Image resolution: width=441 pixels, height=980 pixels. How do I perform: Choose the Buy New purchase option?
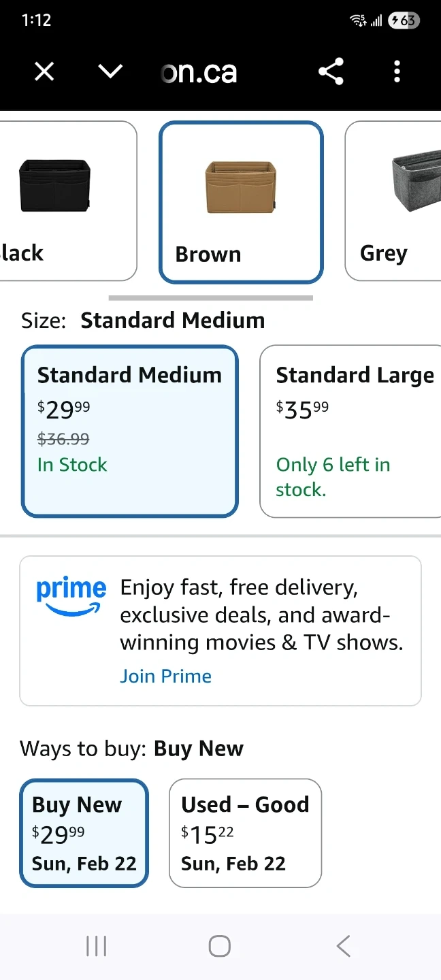pyautogui.click(x=84, y=833)
